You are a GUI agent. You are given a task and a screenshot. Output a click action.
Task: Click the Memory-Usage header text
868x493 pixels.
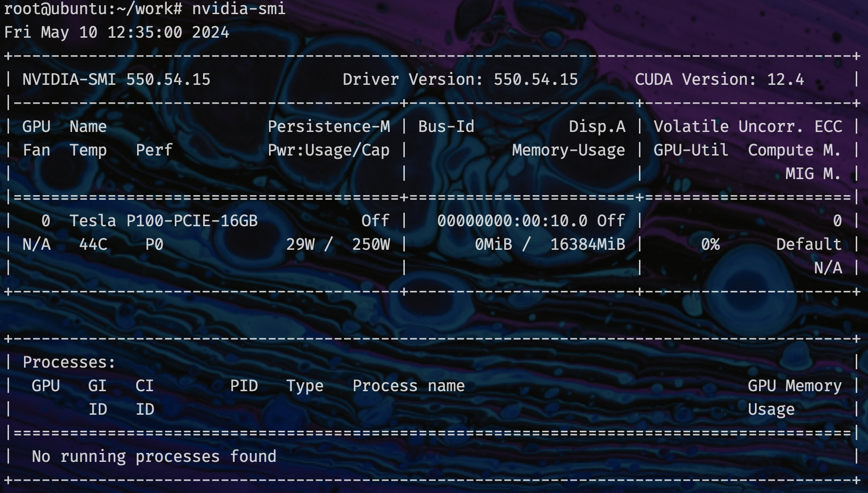[568, 150]
